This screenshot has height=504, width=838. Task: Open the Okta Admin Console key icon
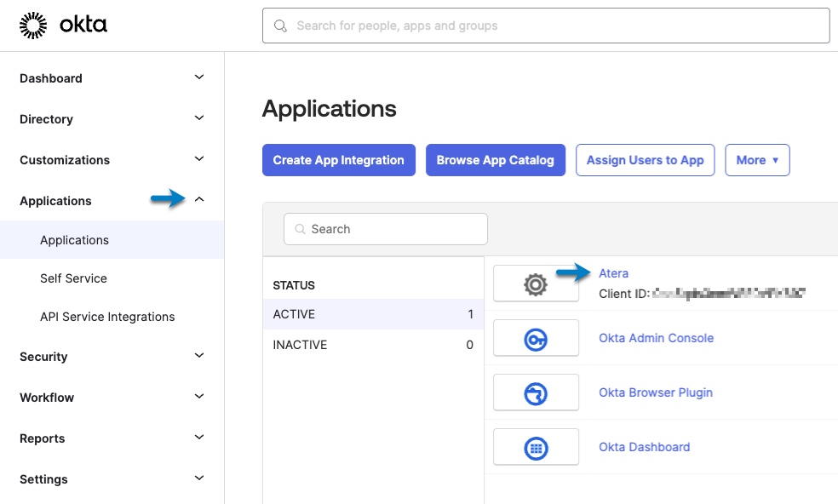[536, 339]
